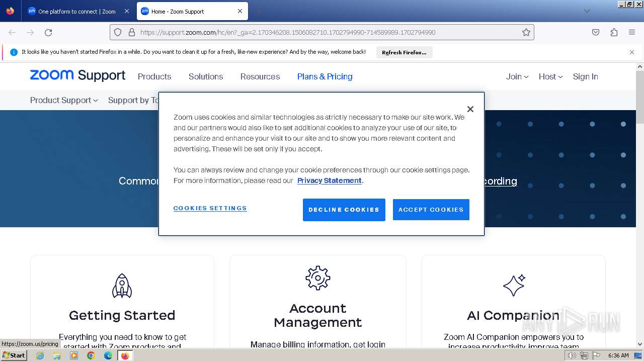Expand the Product Support dropdown
The width and height of the screenshot is (644, 362).
pos(64,100)
